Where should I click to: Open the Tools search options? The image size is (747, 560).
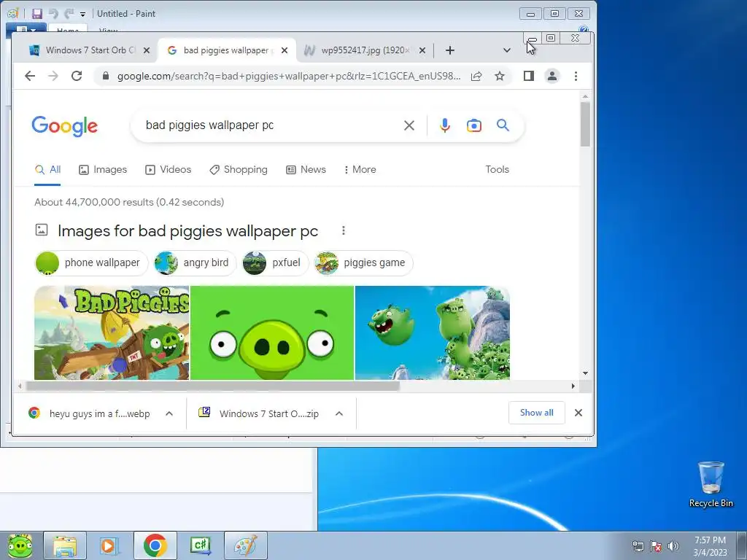(x=497, y=169)
